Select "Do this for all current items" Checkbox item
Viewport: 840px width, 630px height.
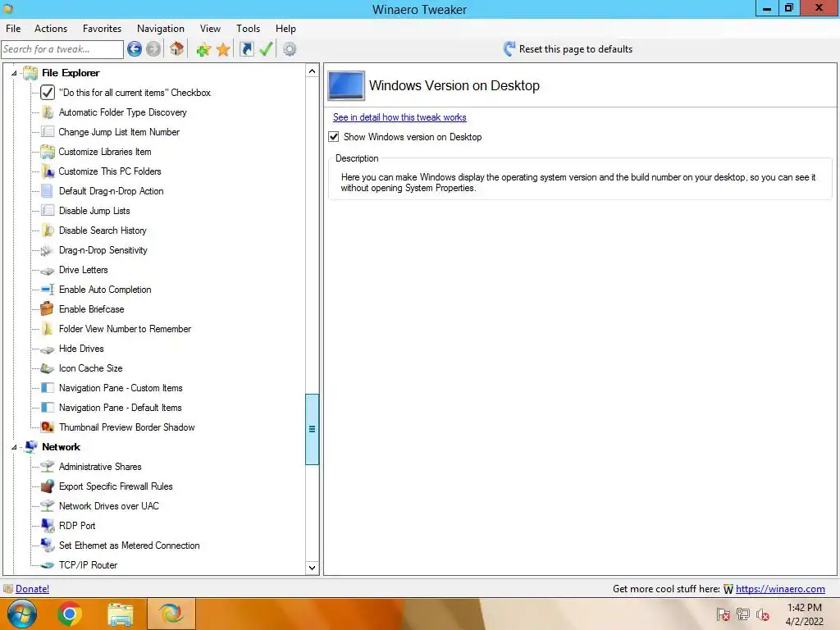click(135, 93)
